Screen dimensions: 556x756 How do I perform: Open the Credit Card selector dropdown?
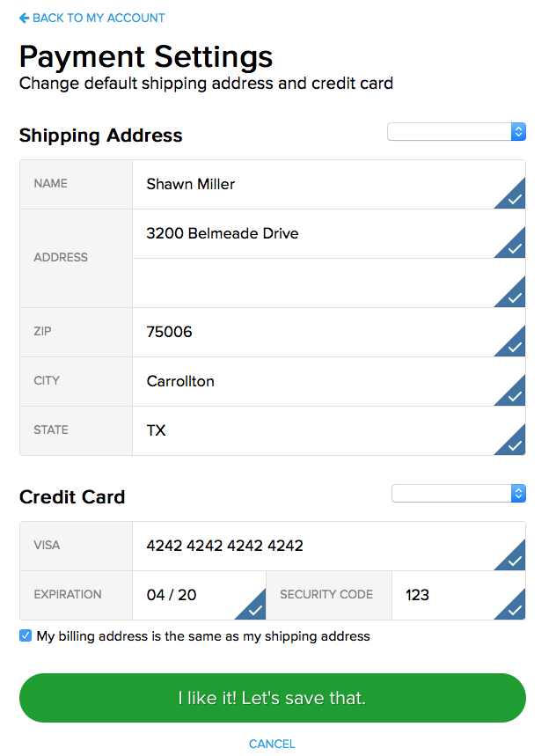coord(458,494)
